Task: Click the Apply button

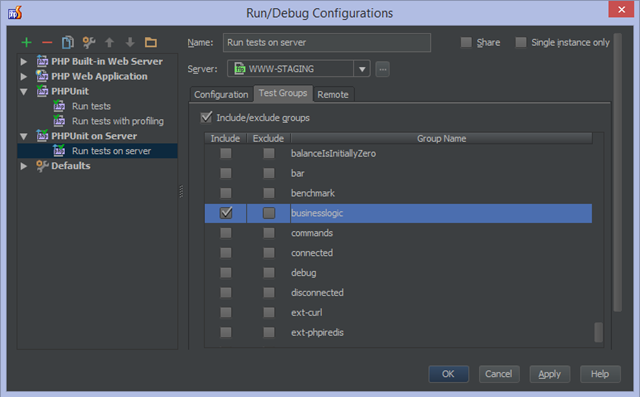Action: coord(549,374)
